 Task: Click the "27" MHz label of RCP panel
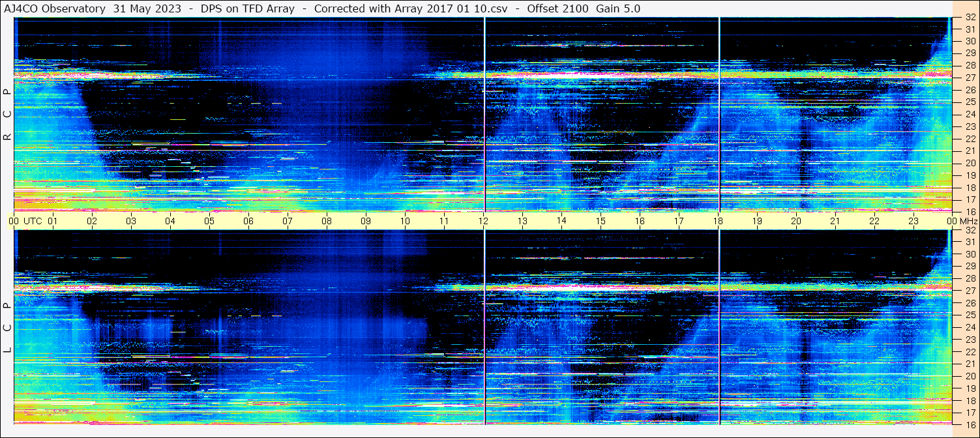[x=970, y=78]
